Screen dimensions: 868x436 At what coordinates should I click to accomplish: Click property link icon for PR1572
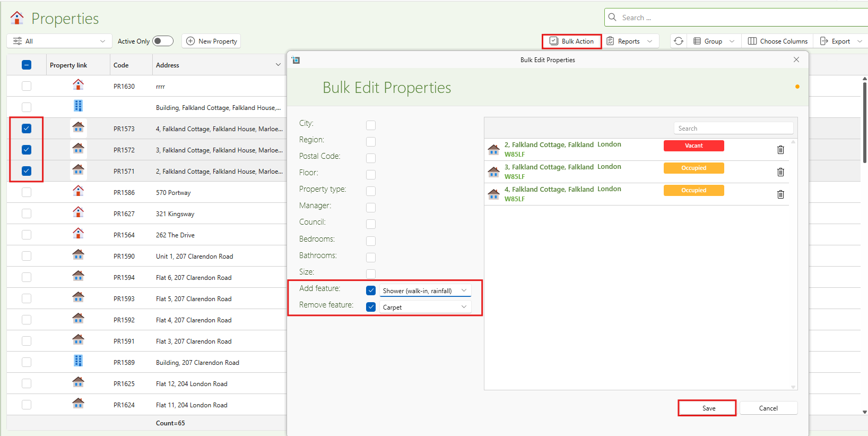click(x=78, y=148)
